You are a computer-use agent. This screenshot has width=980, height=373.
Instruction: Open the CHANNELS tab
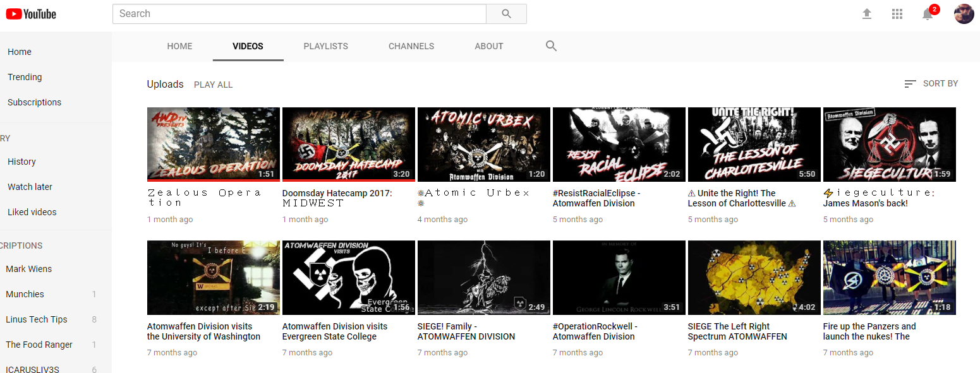411,46
